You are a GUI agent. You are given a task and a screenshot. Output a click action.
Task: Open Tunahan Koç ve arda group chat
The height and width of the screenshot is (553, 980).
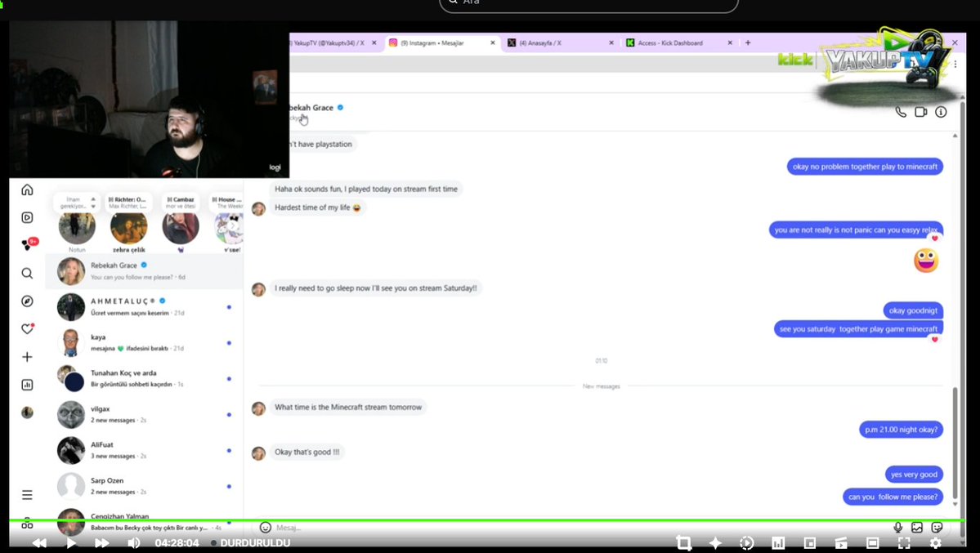pyautogui.click(x=144, y=379)
